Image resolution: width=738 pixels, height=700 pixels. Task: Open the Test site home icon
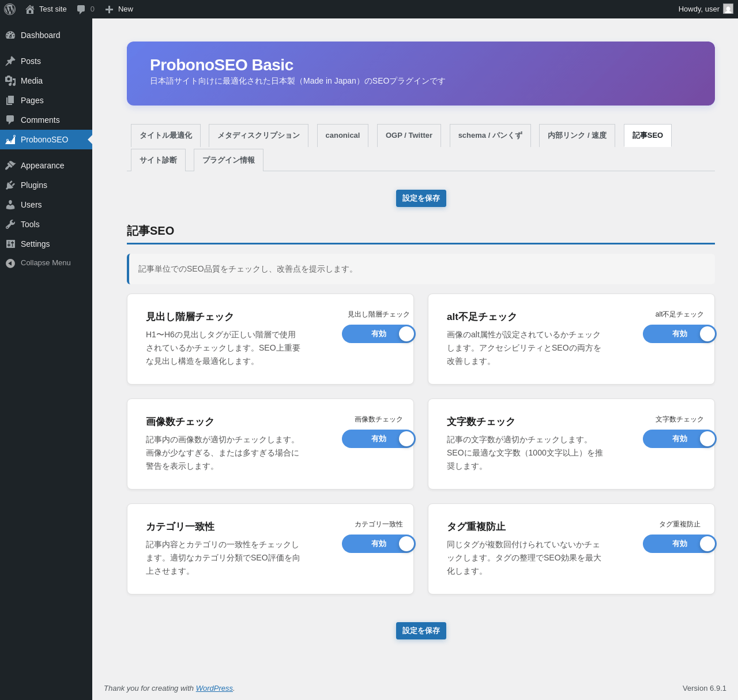tap(30, 9)
